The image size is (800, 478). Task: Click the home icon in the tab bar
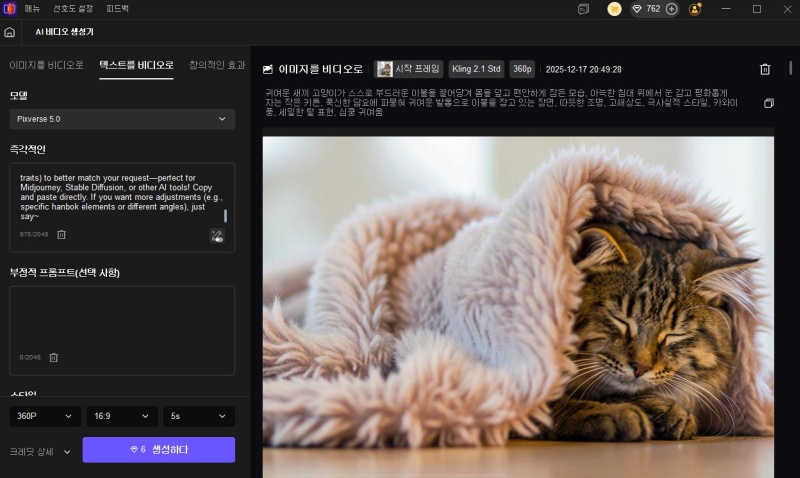click(10, 32)
